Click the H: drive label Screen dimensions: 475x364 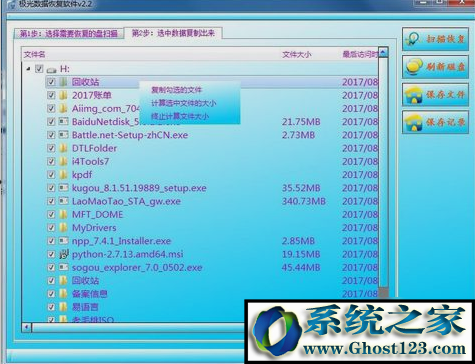65,69
